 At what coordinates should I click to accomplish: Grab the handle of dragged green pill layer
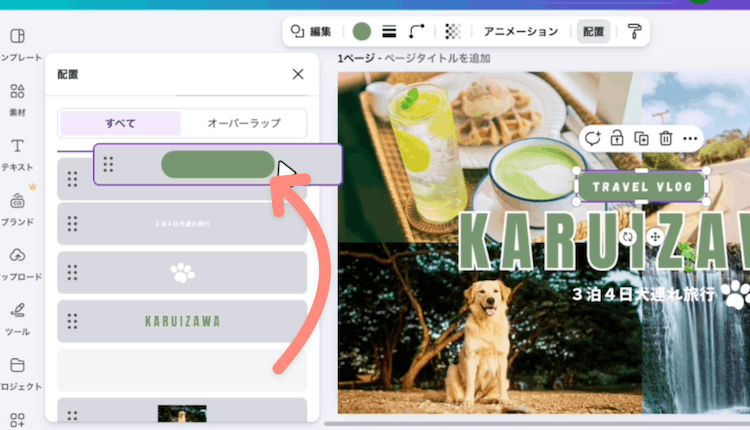tap(109, 165)
